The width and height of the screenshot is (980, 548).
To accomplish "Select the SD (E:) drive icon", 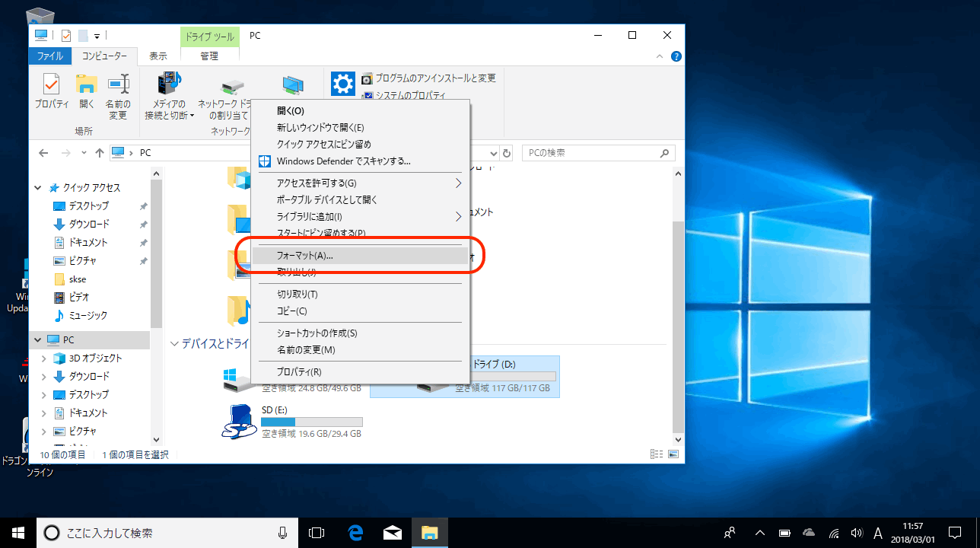I will (238, 422).
